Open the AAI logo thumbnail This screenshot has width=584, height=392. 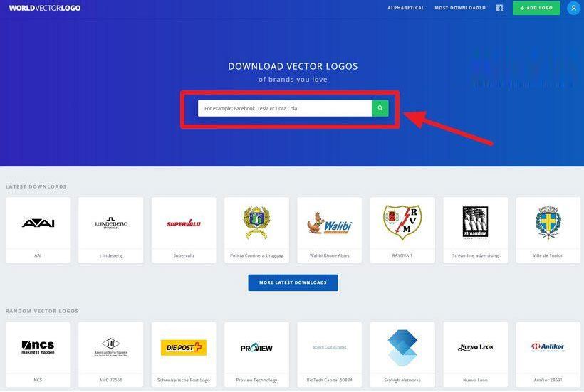coord(38,223)
